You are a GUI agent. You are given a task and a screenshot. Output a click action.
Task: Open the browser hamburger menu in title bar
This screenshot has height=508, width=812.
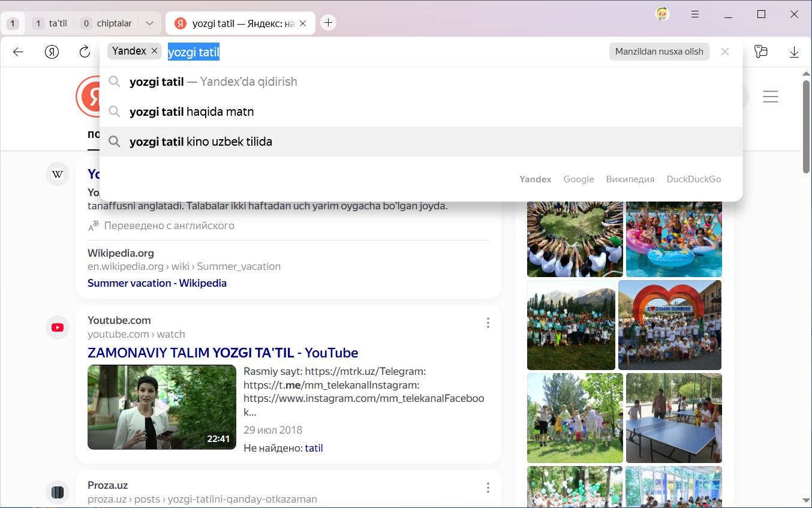pyautogui.click(x=695, y=14)
